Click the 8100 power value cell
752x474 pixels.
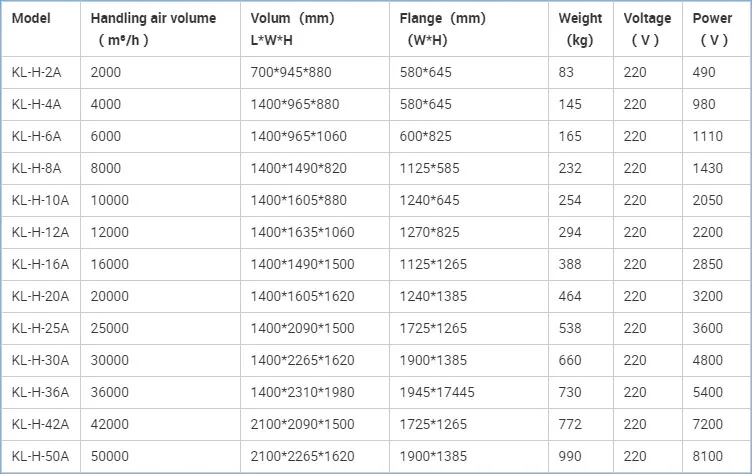click(709, 457)
